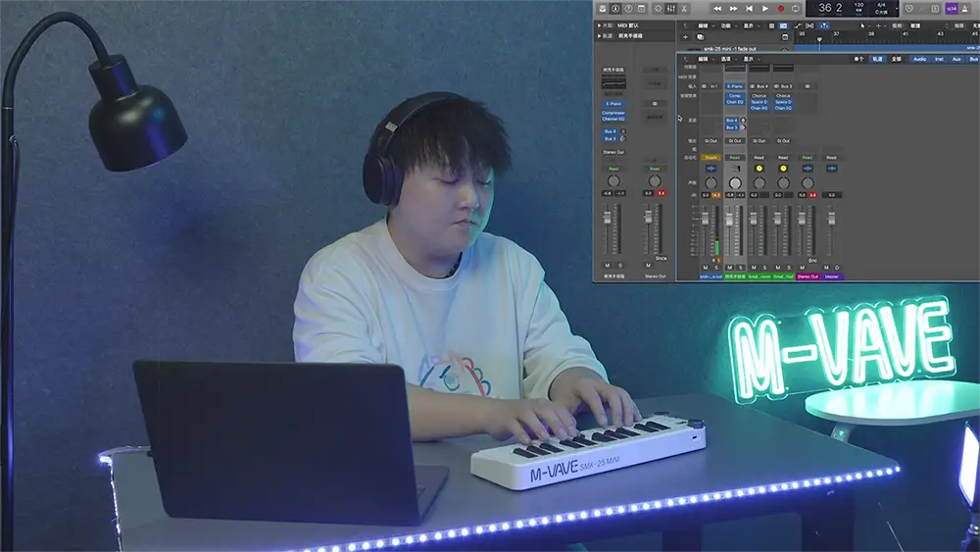Open the pointer tool dropdown
Screen dimensions: 980x552
[x=863, y=26]
